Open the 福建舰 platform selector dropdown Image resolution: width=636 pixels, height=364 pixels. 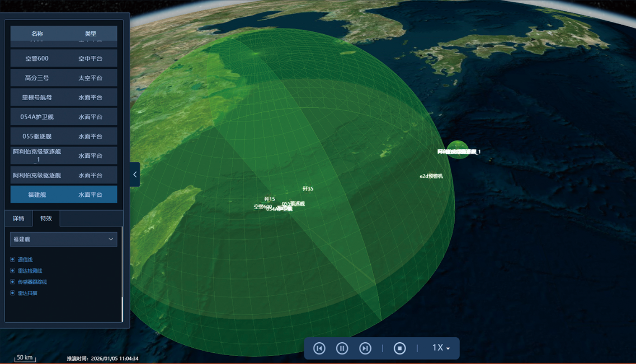point(64,239)
